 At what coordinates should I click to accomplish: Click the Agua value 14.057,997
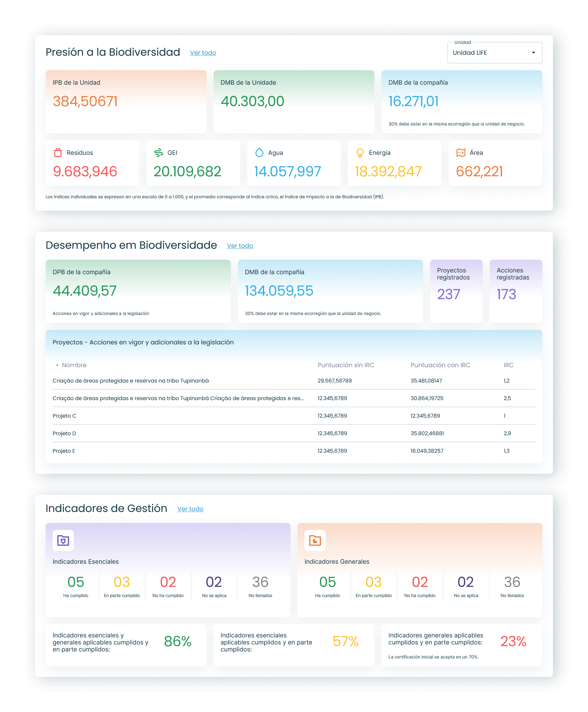pos(288,172)
